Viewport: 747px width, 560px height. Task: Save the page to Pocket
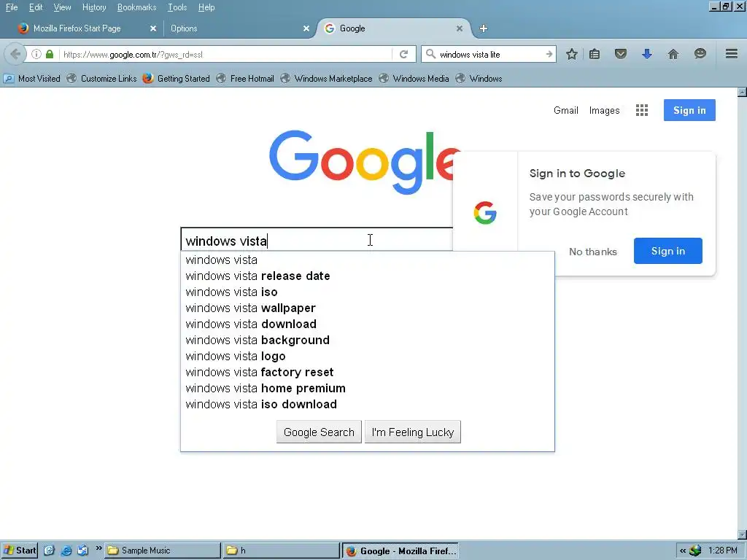[620, 54]
